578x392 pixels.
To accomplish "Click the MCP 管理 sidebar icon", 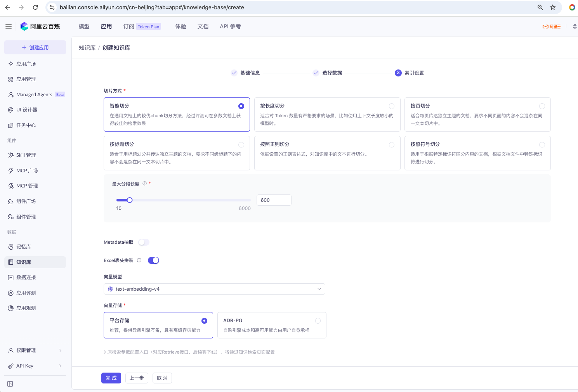I will [11, 186].
